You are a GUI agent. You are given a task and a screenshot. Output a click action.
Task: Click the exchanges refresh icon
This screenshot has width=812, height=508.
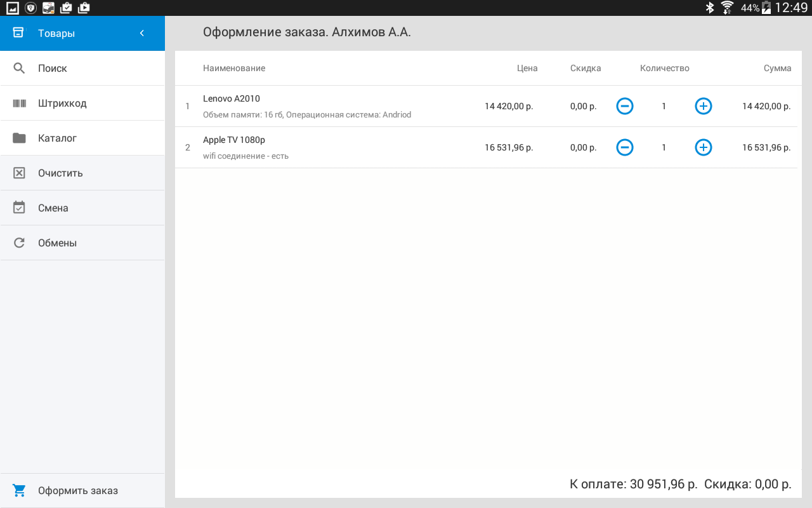19,243
